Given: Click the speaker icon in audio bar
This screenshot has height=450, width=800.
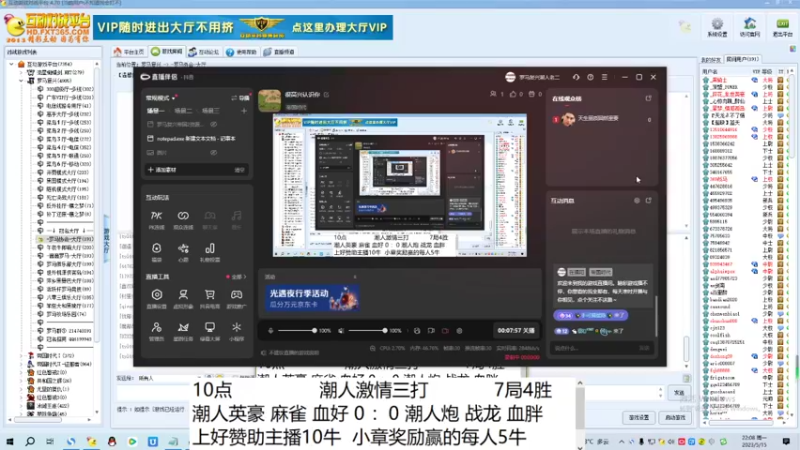Looking at the screenshot, I should [x=341, y=331].
